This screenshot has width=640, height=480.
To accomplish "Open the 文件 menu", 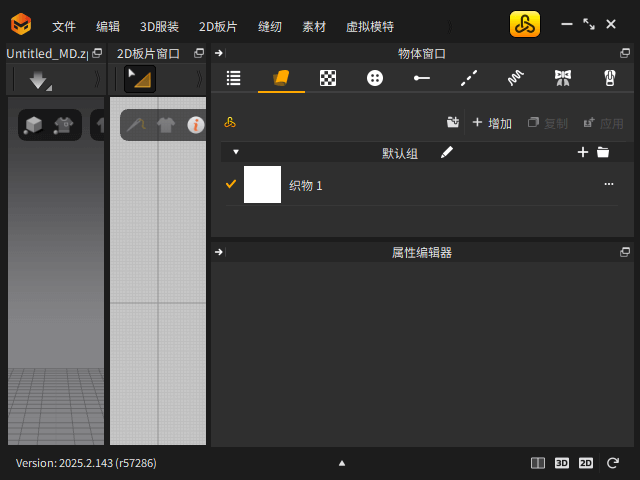I will click(64, 27).
